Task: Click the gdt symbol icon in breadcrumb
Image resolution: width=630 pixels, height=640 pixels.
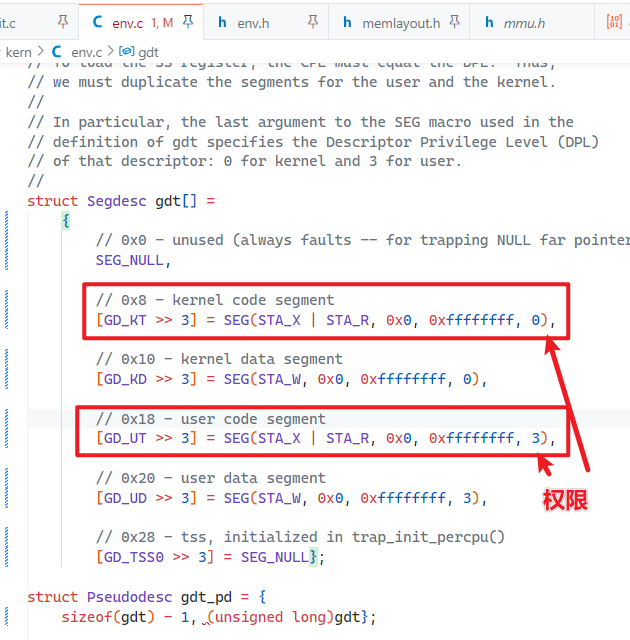Action: pos(126,50)
